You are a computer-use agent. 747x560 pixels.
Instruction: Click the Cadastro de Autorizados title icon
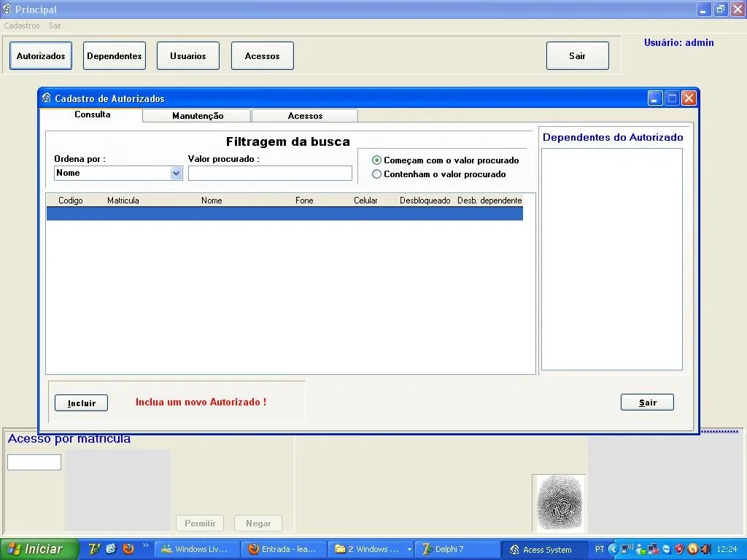46,98
